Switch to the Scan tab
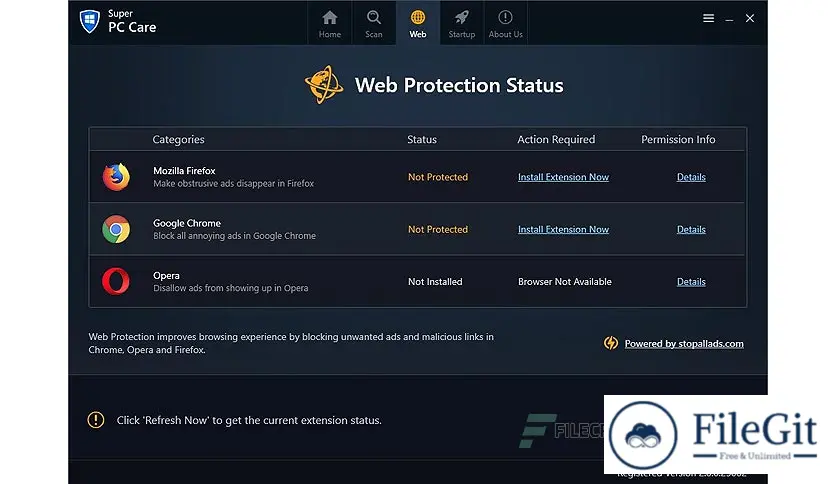 pos(374,23)
